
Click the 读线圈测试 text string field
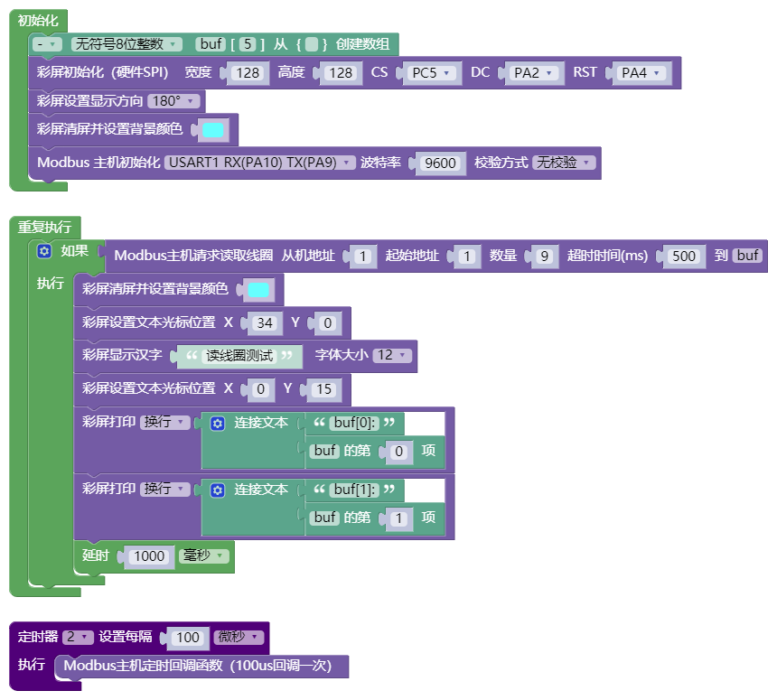pos(239,356)
